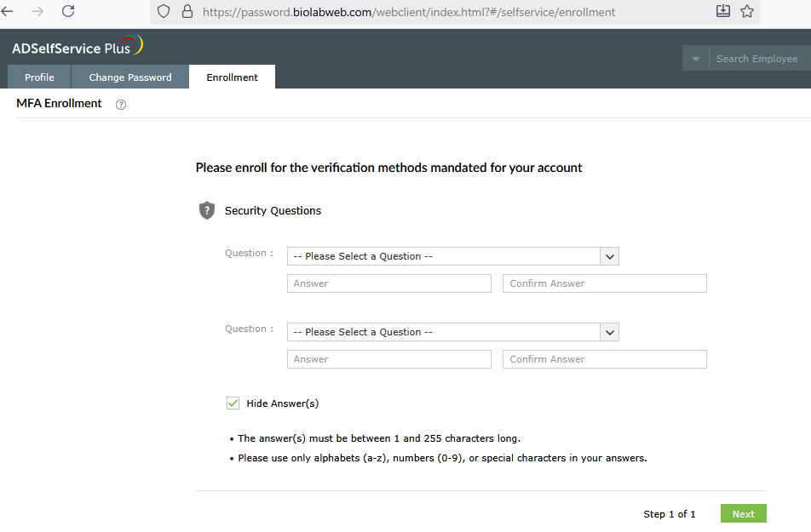Open the Search Employee dropdown arrow
The width and height of the screenshot is (811, 532).
pos(696,59)
